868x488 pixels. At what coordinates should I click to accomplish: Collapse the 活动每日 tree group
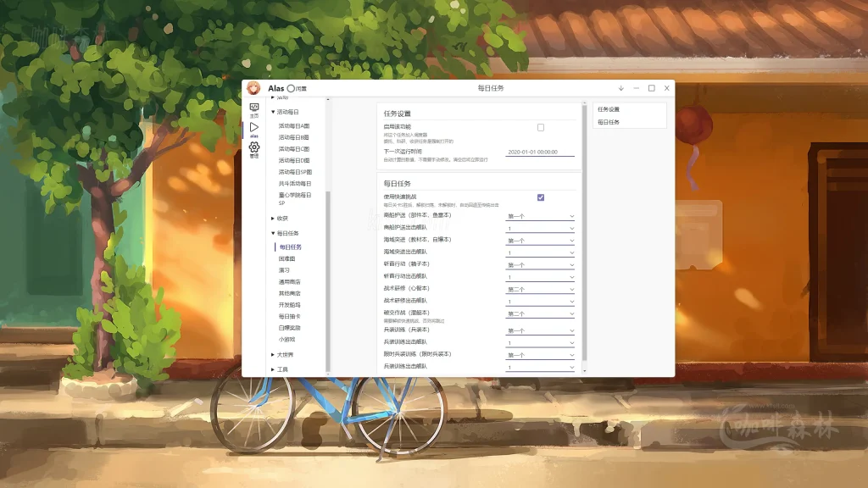pos(273,112)
